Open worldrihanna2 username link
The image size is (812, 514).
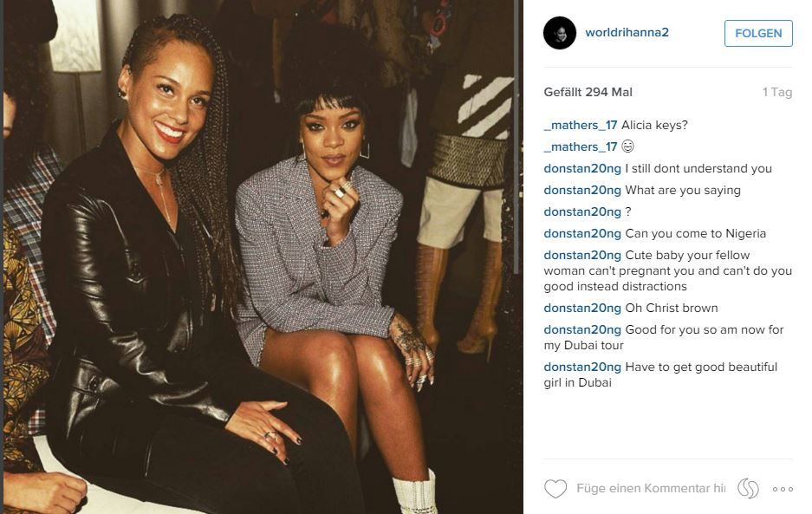(x=627, y=32)
